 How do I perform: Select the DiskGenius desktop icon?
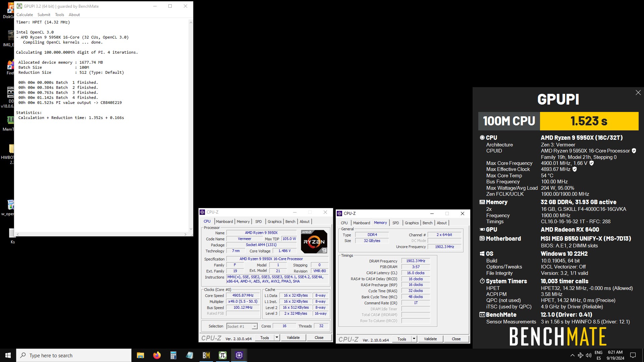pos(9,10)
